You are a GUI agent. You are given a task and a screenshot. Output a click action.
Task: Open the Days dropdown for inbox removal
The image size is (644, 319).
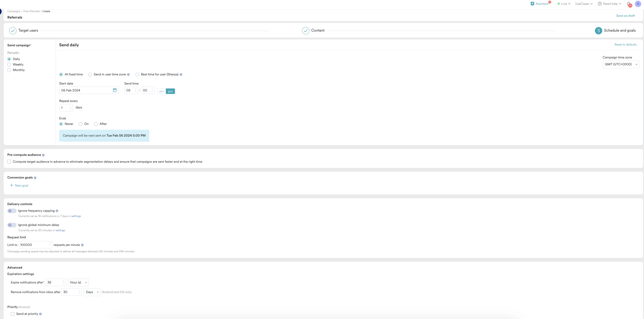pyautogui.click(x=92, y=292)
